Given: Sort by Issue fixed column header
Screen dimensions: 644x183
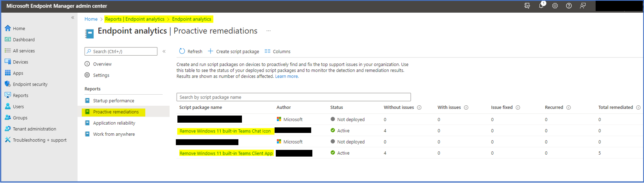Looking at the screenshot, I should (x=502, y=107).
